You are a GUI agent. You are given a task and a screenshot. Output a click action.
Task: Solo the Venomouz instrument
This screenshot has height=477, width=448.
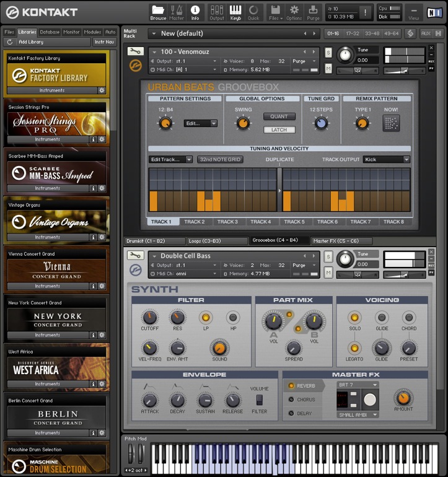pyautogui.click(x=328, y=53)
